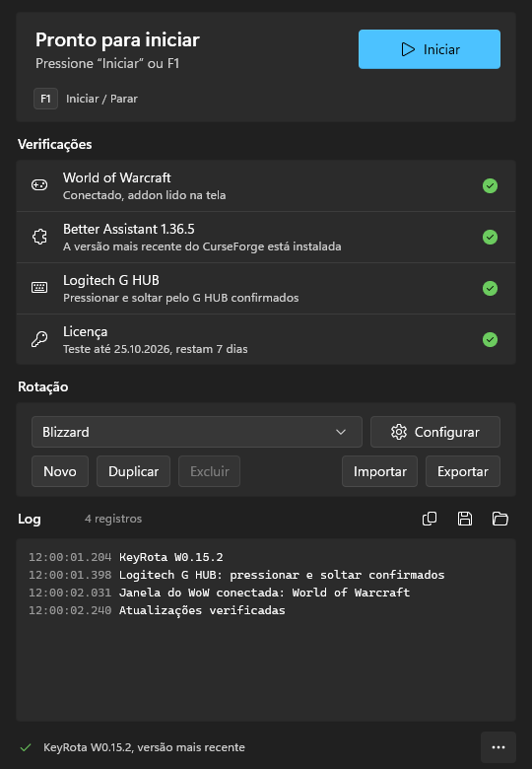Click the '4 registros' log count
The width and height of the screenshot is (532, 769).
pos(113,519)
